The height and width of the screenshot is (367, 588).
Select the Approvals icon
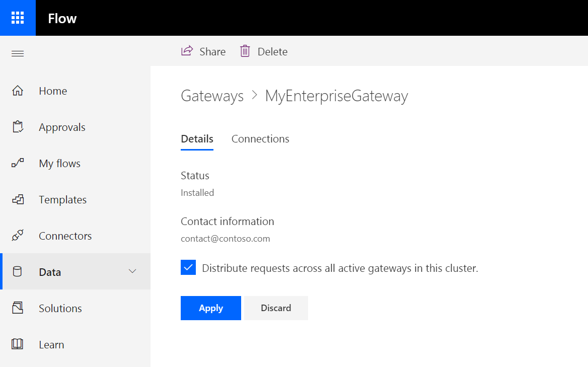click(x=18, y=127)
